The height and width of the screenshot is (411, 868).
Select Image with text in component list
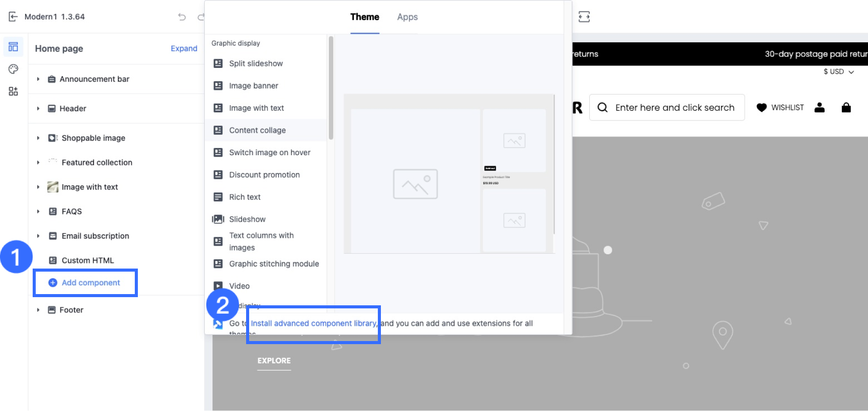(266, 108)
